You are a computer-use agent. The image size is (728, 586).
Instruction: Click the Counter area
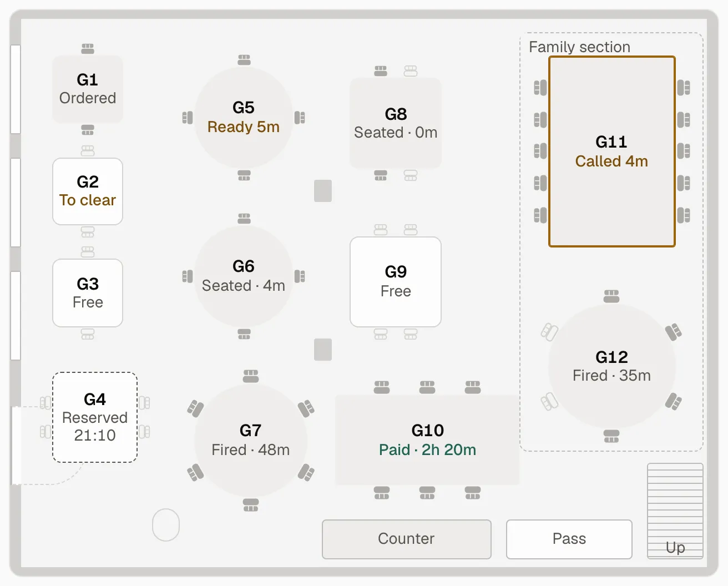pyautogui.click(x=407, y=539)
